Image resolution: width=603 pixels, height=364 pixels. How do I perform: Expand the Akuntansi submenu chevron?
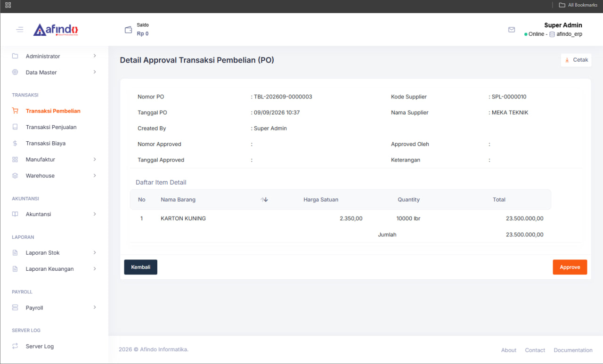[x=95, y=214]
